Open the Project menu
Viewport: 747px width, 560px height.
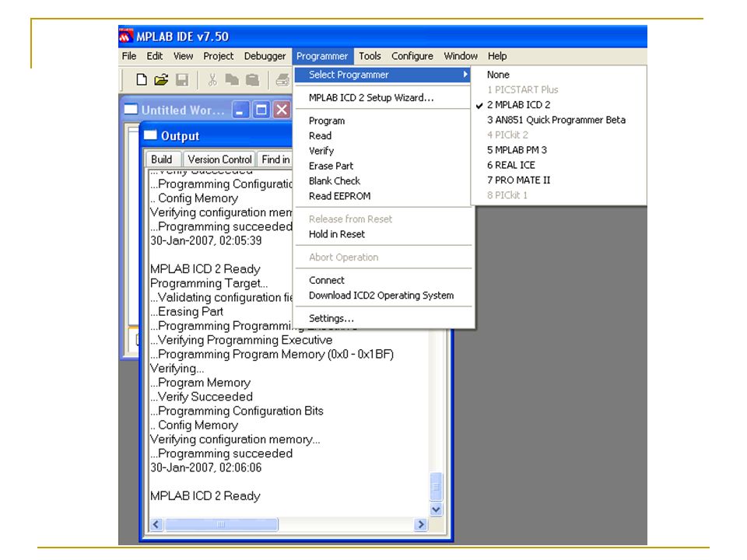click(218, 56)
